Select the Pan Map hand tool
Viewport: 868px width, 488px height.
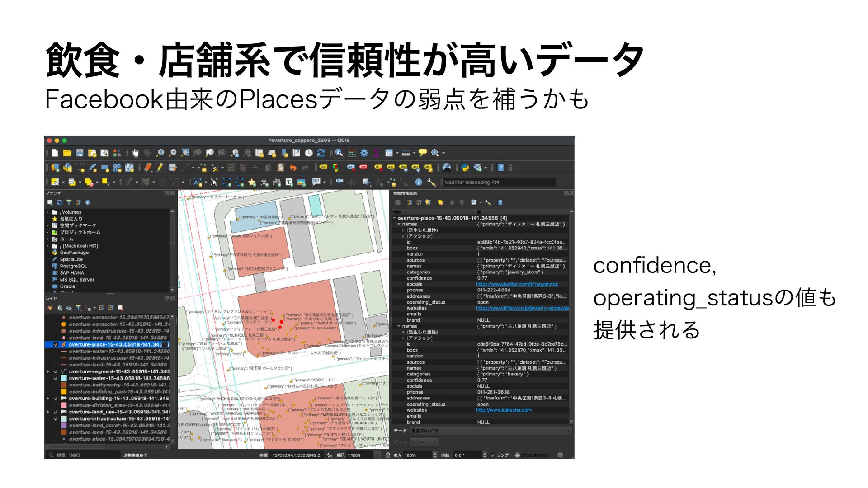(136, 153)
